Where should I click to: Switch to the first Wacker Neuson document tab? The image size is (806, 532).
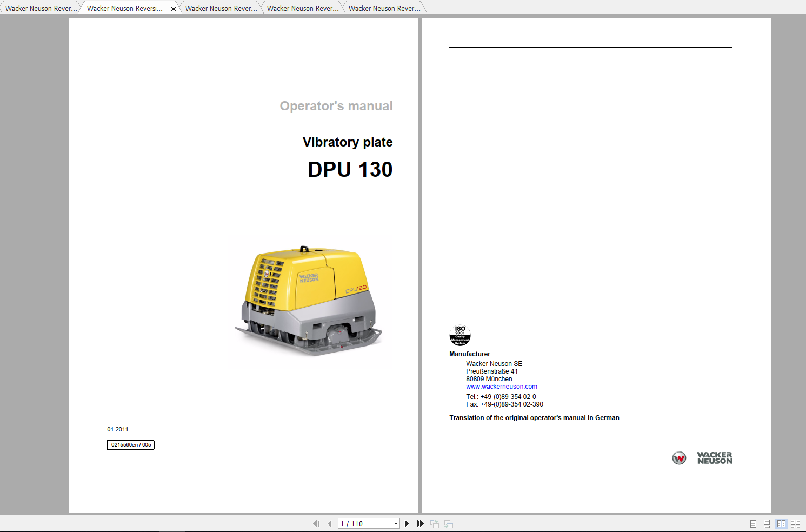41,8
